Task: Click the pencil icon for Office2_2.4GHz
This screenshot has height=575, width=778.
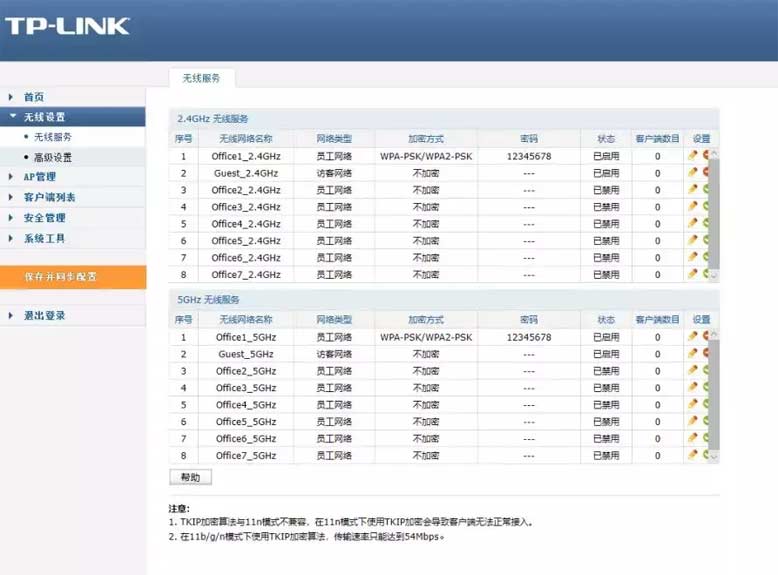Action: coord(693,189)
